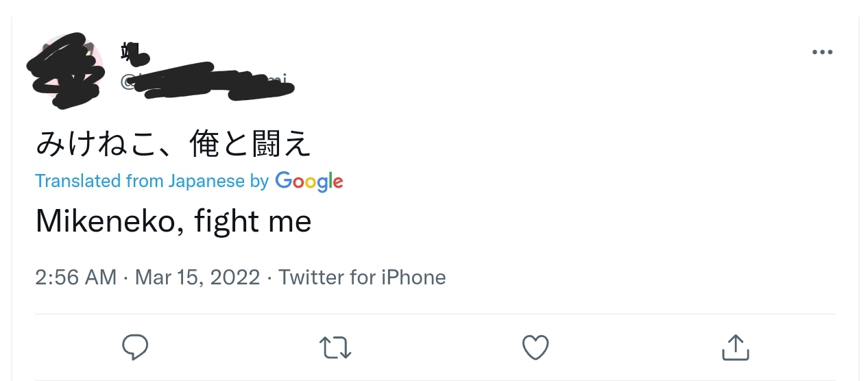Image resolution: width=868 pixels, height=381 pixels.
Task: Like the tweet with the heart icon
Action: [535, 347]
